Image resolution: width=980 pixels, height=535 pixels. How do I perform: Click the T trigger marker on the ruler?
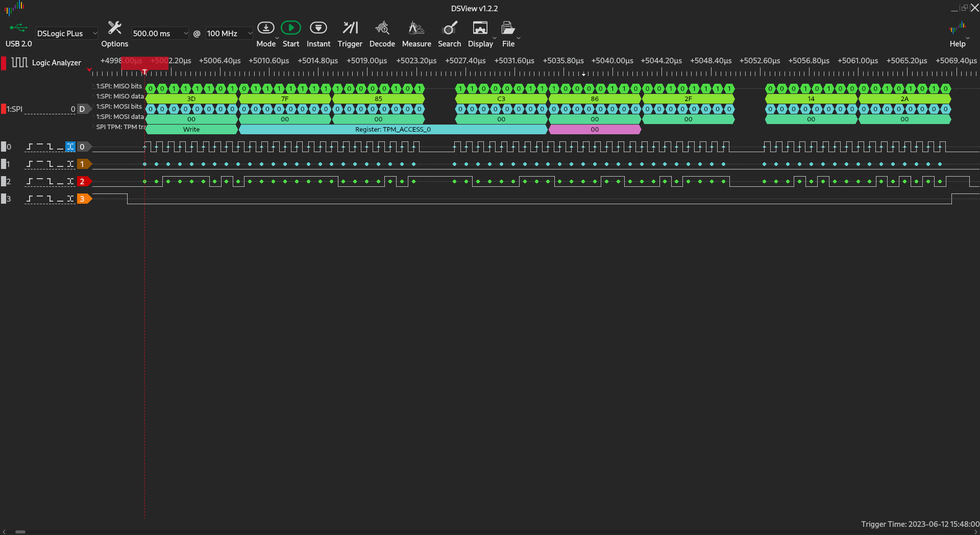click(144, 71)
